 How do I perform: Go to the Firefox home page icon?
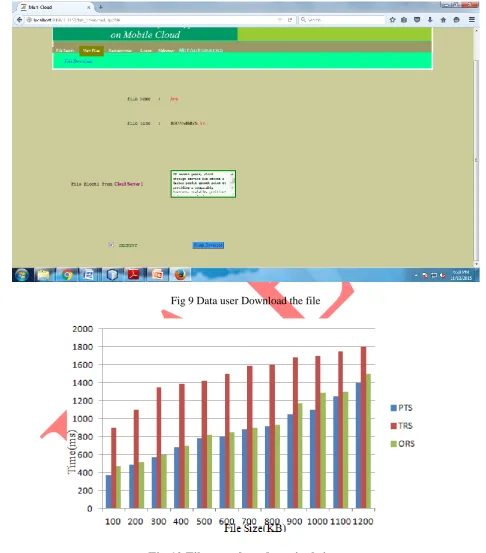pyautogui.click(x=443, y=20)
